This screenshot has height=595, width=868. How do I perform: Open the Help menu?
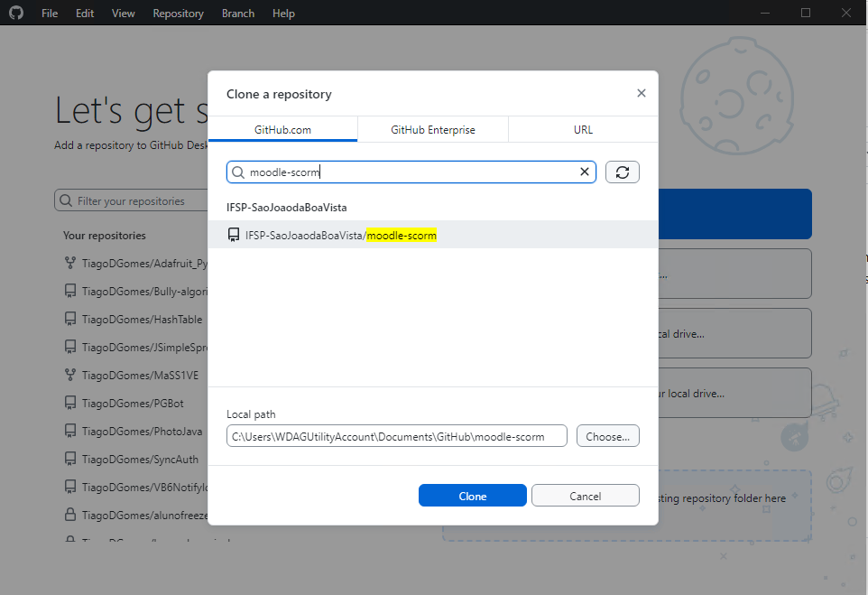point(283,14)
